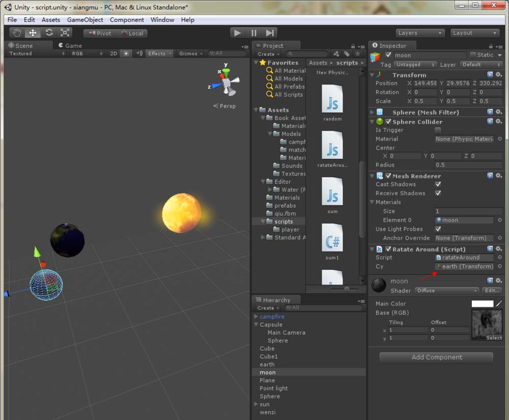509x420 pixels.
Task: Click the 2D view button
Action: pos(114,53)
